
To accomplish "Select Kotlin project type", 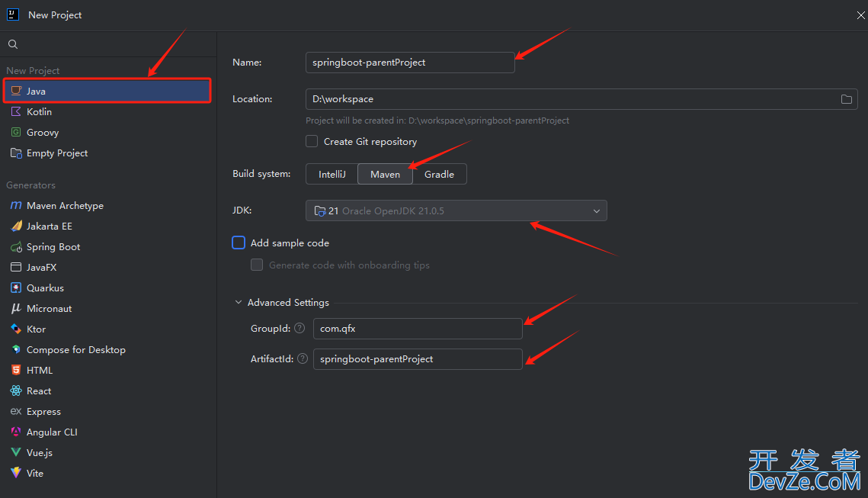I will click(107, 111).
